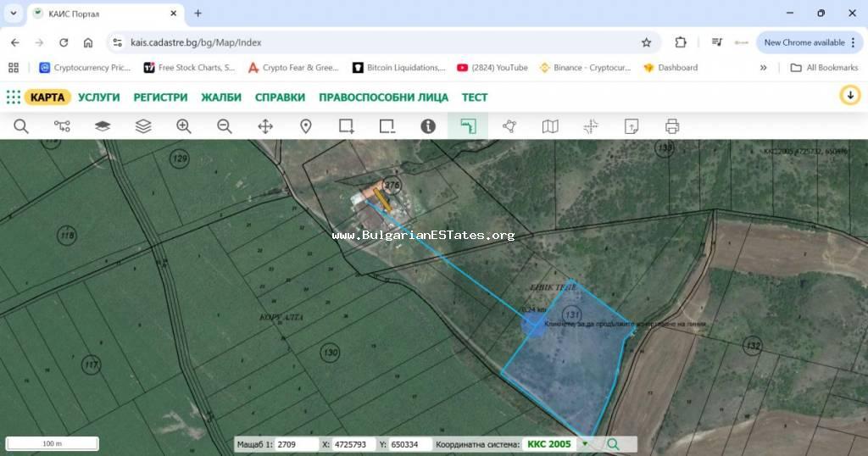
Task: Click the green coordinate search magnifier
Action: tap(613, 444)
